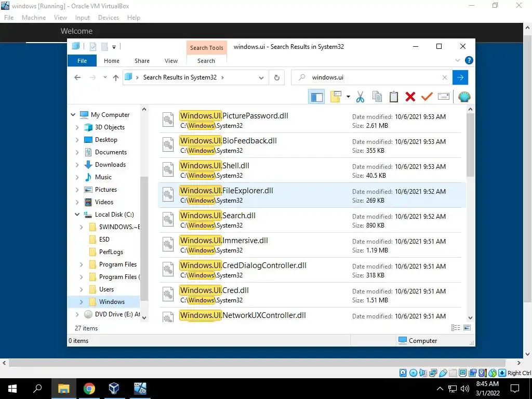Image resolution: width=532 pixels, height=399 pixels.
Task: Click the Copy toolbar icon
Action: [377, 97]
